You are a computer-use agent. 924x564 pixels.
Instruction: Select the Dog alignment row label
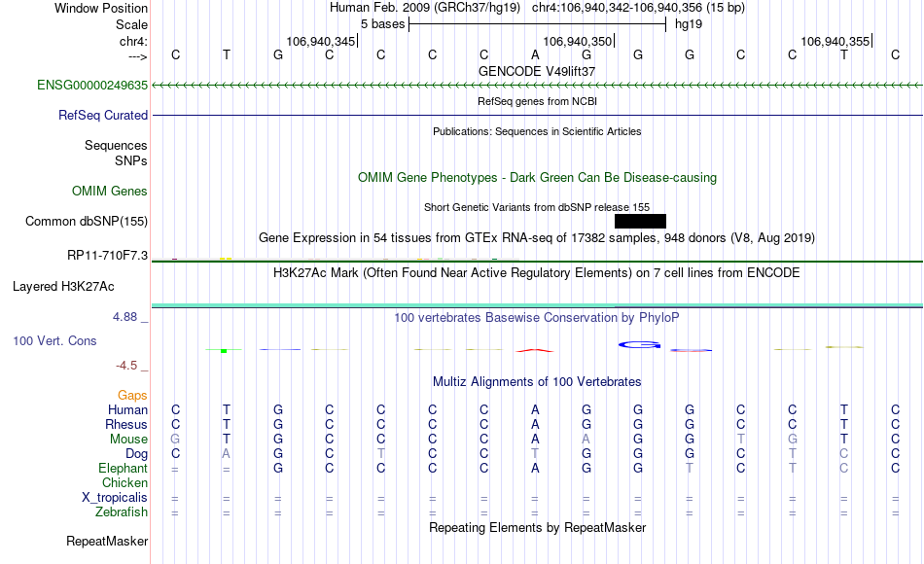[136, 454]
